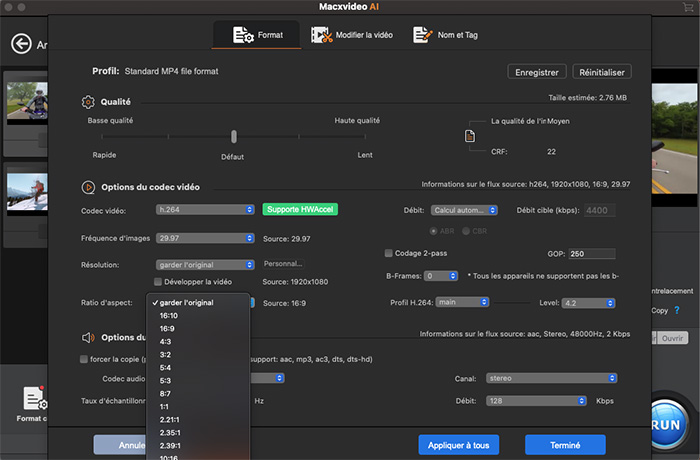Click the Supporte HWAccel green badge
This screenshot has width=700, height=460.
[x=300, y=209]
